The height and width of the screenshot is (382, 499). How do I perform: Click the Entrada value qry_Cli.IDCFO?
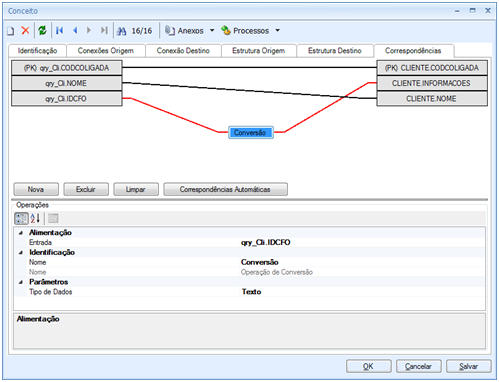point(266,243)
